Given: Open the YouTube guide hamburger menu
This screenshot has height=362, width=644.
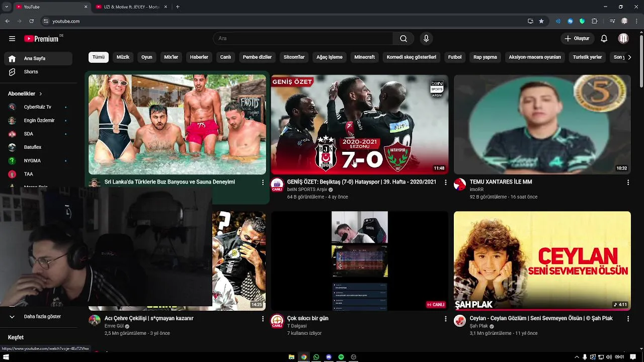Looking at the screenshot, I should tap(12, 39).
